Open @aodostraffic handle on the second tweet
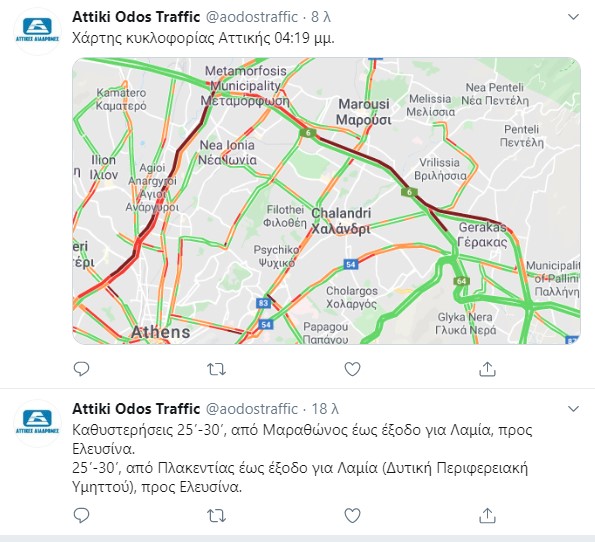 252,409
